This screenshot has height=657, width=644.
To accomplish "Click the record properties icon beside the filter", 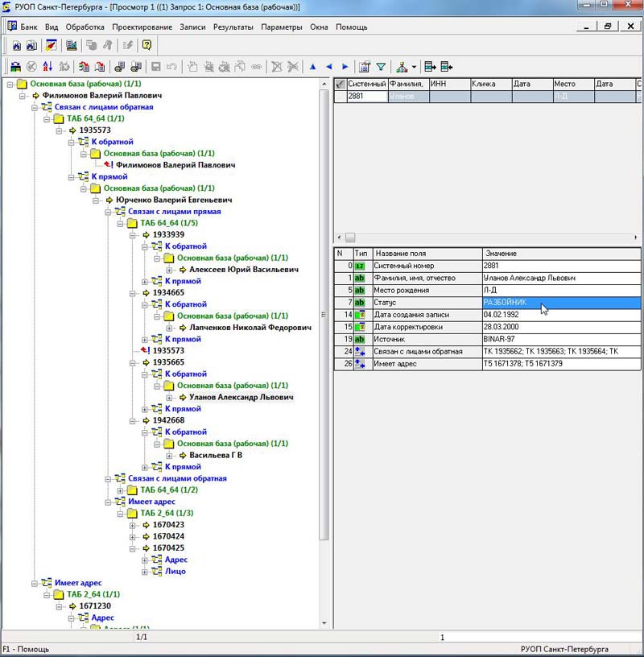I will 365,67.
